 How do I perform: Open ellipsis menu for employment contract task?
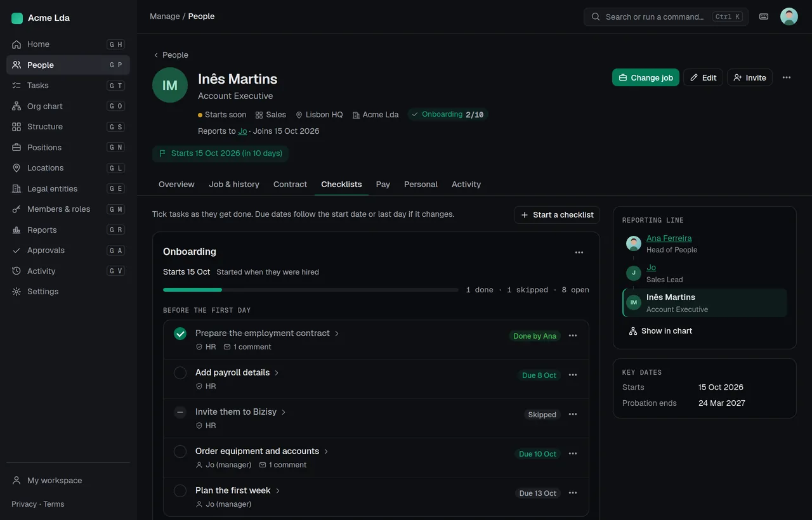click(573, 335)
